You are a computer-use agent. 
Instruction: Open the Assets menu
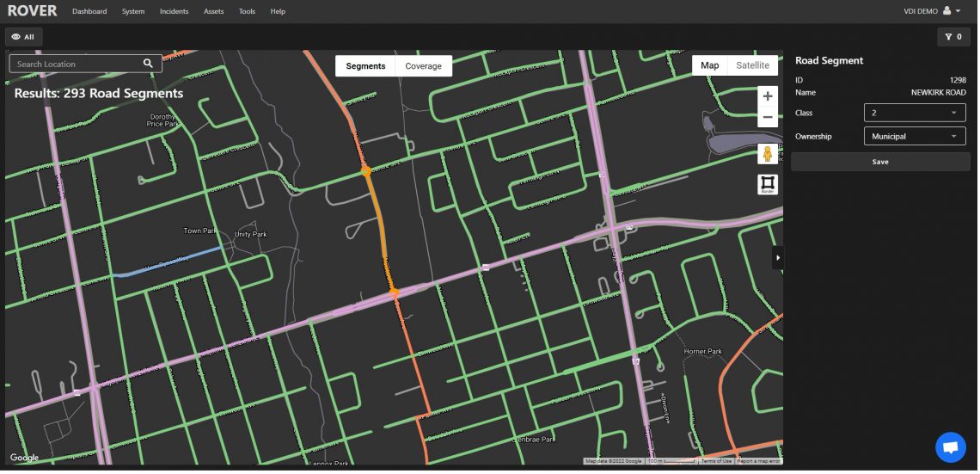214,11
